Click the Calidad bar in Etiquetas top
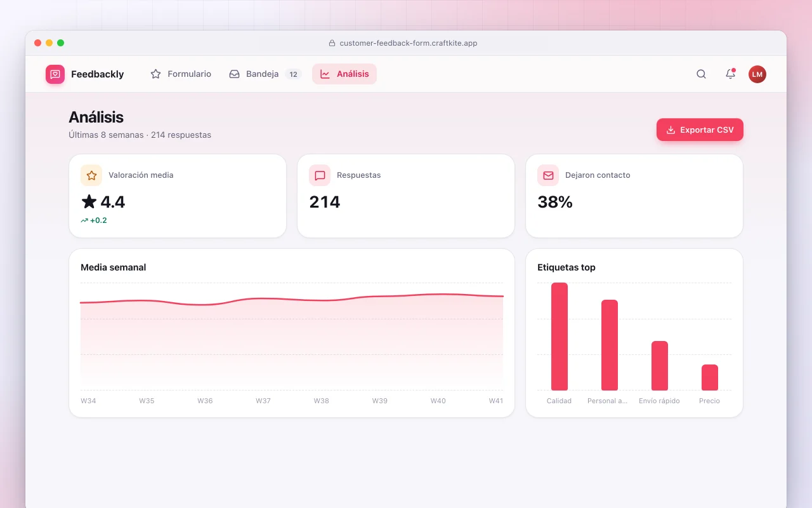Screen dimensions: 812x508 (560, 337)
